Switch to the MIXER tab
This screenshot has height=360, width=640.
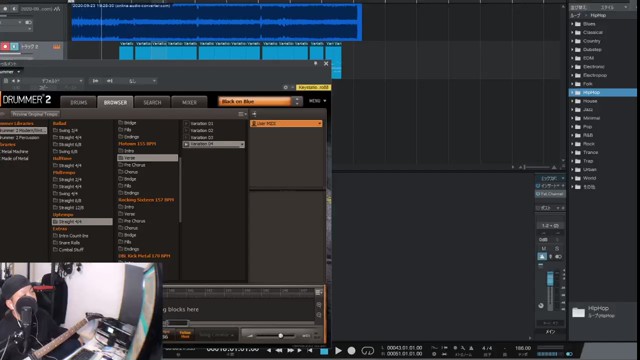pyautogui.click(x=189, y=102)
